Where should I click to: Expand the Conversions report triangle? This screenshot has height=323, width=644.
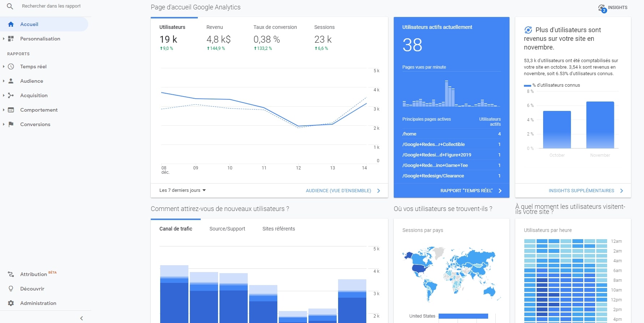4,124
